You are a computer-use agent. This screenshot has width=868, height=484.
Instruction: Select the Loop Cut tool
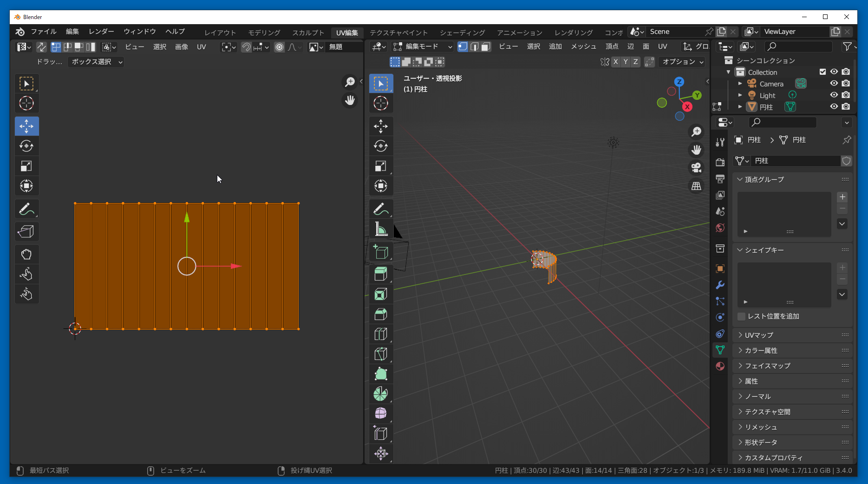(x=381, y=334)
